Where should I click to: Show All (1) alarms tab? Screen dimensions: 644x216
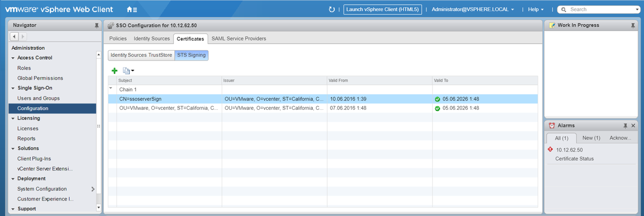point(562,138)
